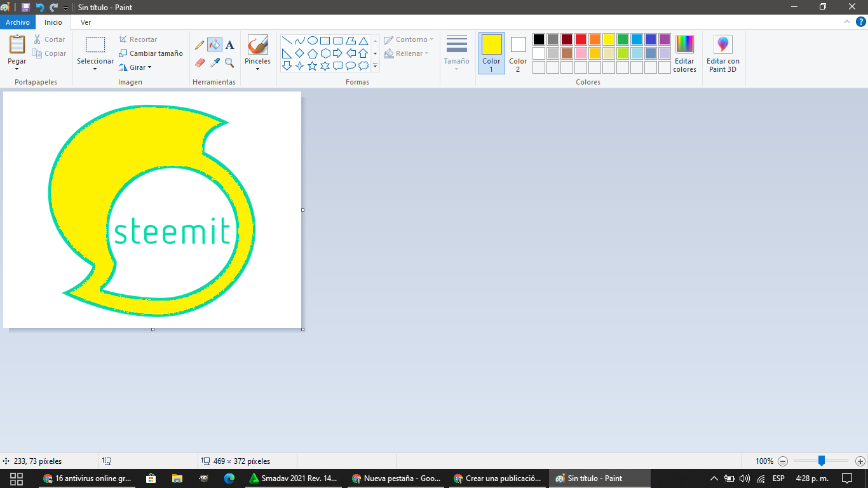Choose the Diamond shape
This screenshot has width=868, height=488.
[x=300, y=53]
